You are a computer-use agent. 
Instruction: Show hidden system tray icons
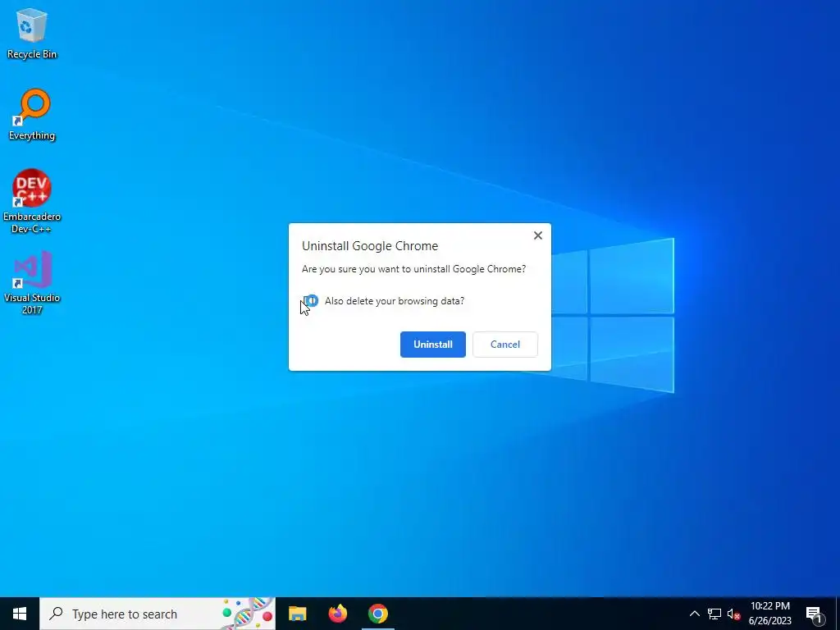tap(694, 614)
